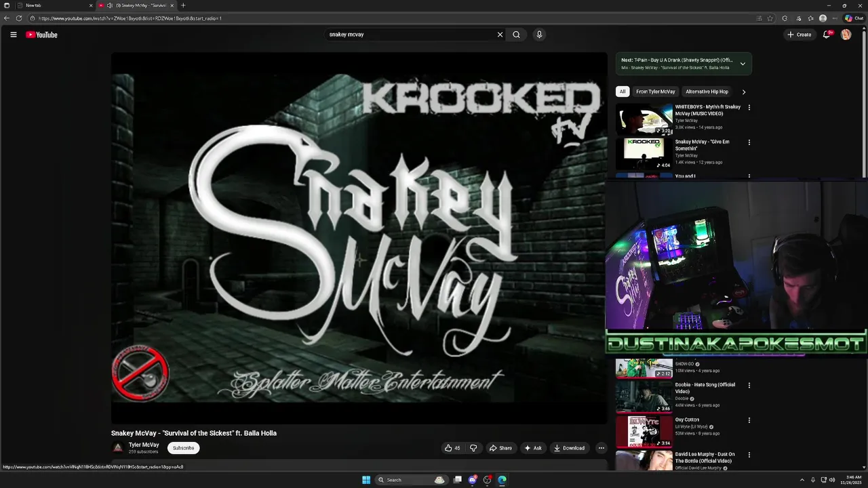Start voice search with microphone icon

click(539, 35)
